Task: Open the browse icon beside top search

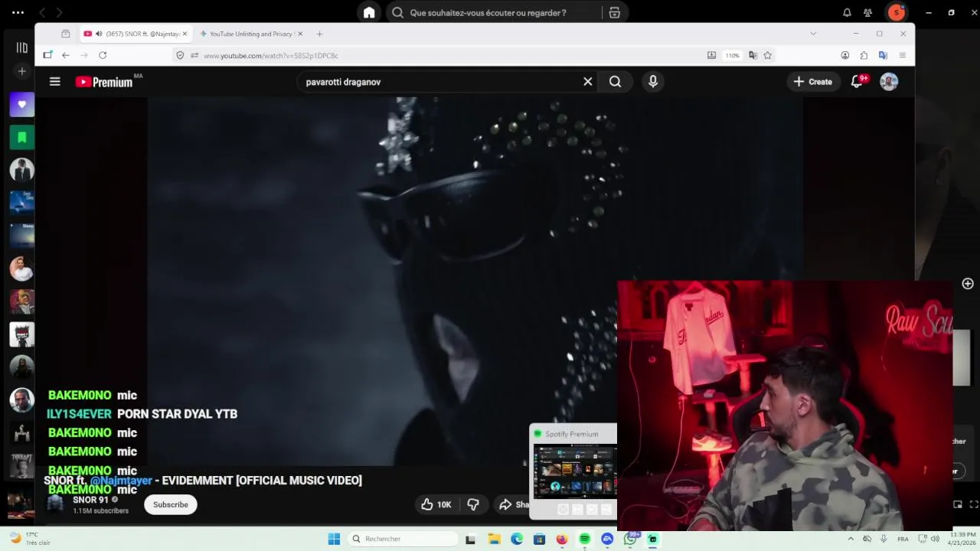Action: [614, 12]
